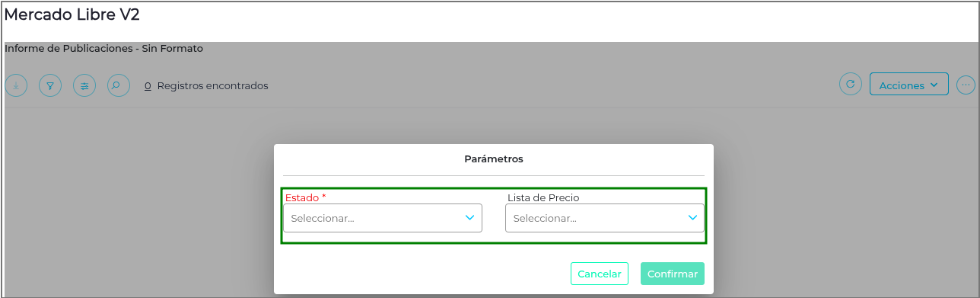Open the Lista de Precio Seleccionar combo box
The width and height of the screenshot is (980, 298).
point(605,218)
